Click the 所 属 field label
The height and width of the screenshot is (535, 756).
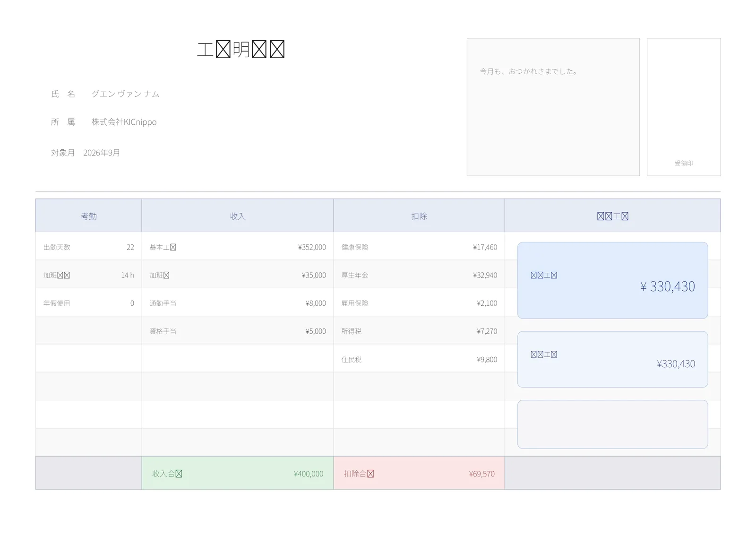(x=63, y=122)
